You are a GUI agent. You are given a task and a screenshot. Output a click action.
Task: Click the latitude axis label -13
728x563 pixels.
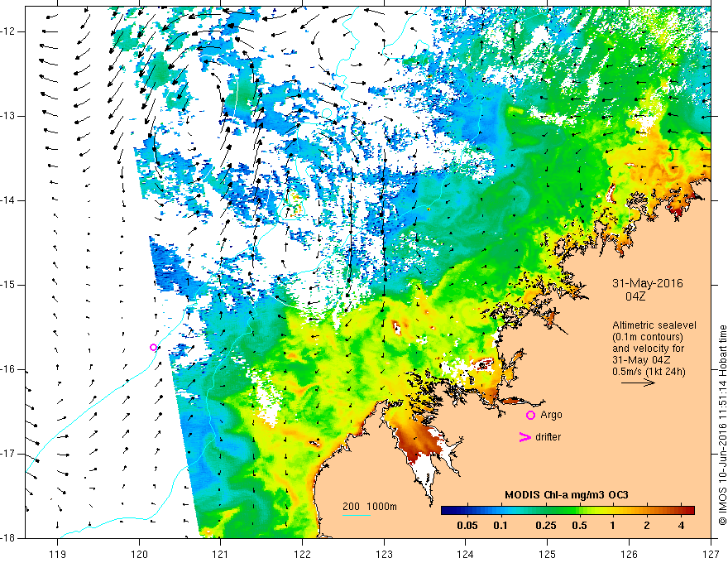click(9, 116)
